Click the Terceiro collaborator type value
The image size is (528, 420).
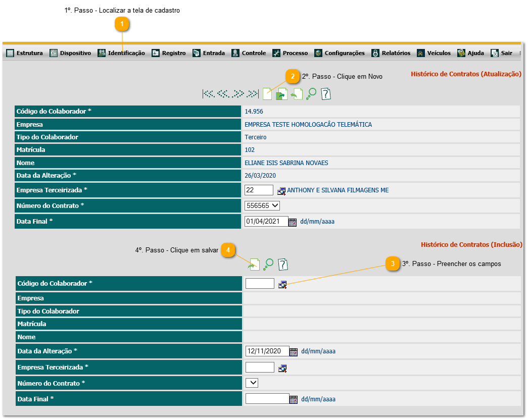click(255, 137)
